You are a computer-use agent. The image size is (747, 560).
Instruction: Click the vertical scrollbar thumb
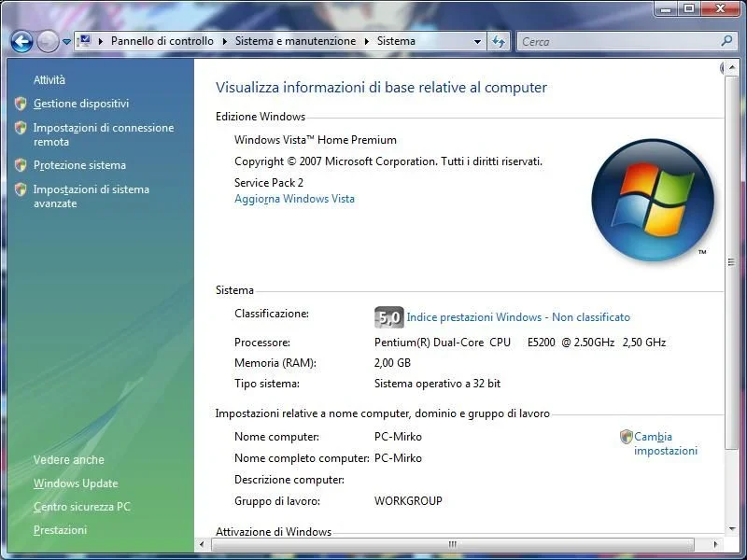pos(732,262)
